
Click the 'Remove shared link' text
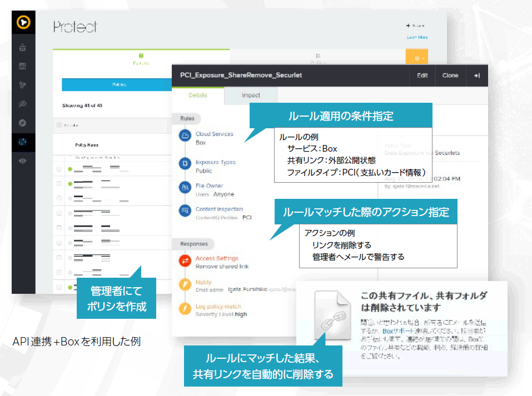click(x=222, y=267)
